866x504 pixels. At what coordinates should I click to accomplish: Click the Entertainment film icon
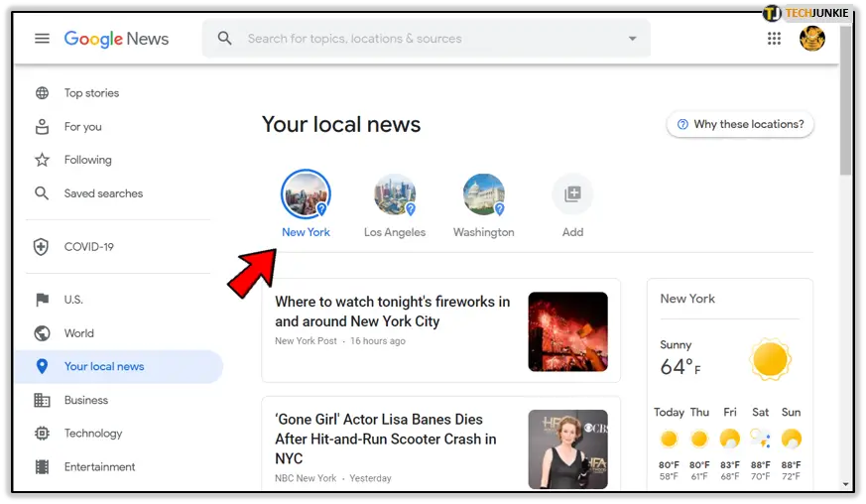coord(42,467)
